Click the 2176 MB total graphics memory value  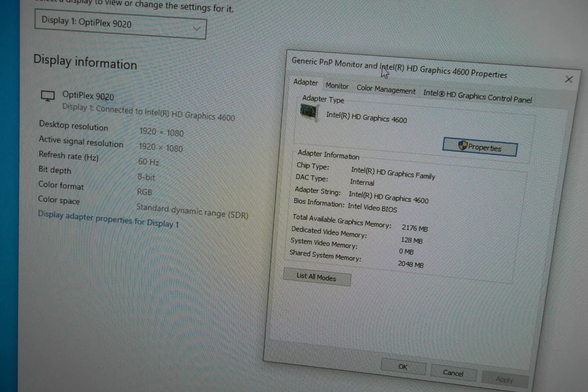click(x=415, y=228)
